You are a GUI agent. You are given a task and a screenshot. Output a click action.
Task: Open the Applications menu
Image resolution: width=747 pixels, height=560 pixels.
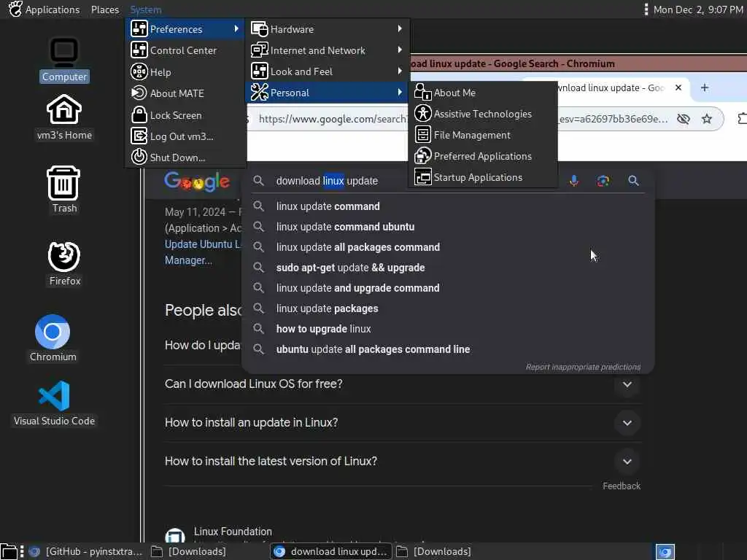tap(44, 9)
